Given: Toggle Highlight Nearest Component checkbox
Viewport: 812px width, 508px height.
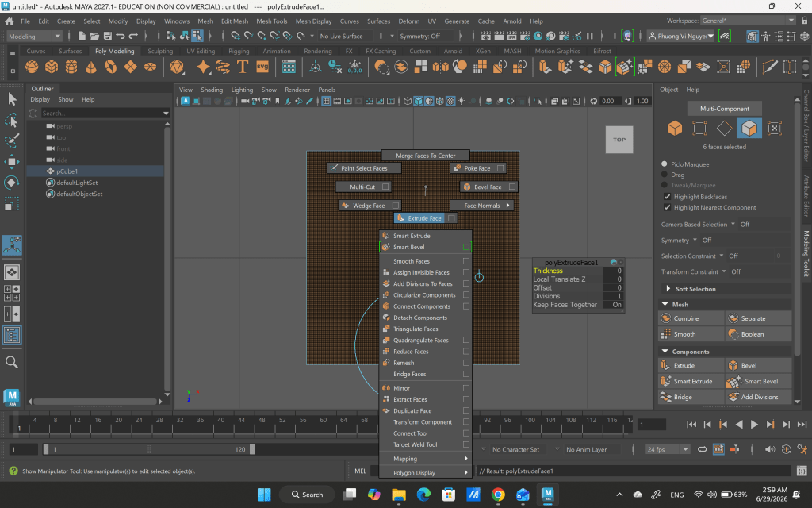Looking at the screenshot, I should click(667, 207).
